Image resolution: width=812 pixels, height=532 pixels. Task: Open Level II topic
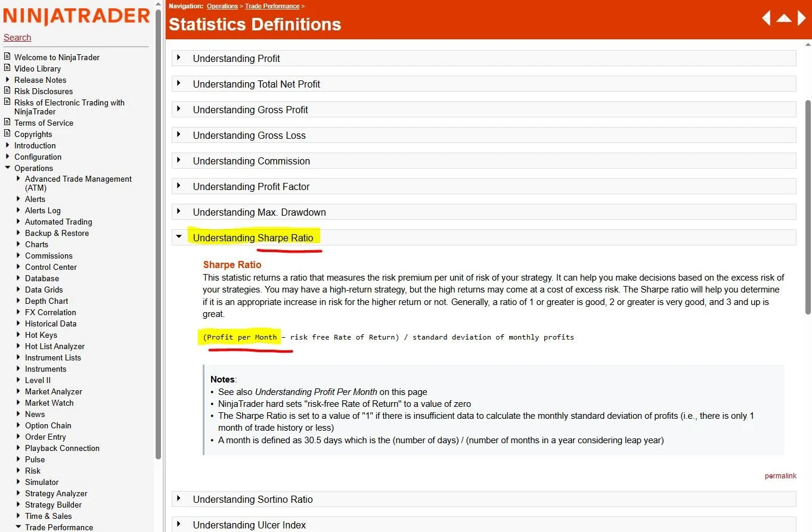[38, 380]
